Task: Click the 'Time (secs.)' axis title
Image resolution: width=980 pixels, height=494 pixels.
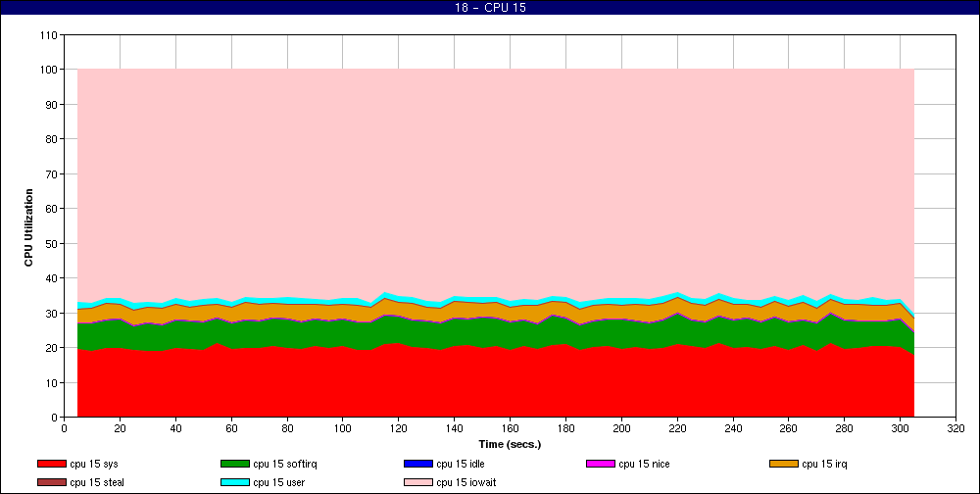Action: 510,445
